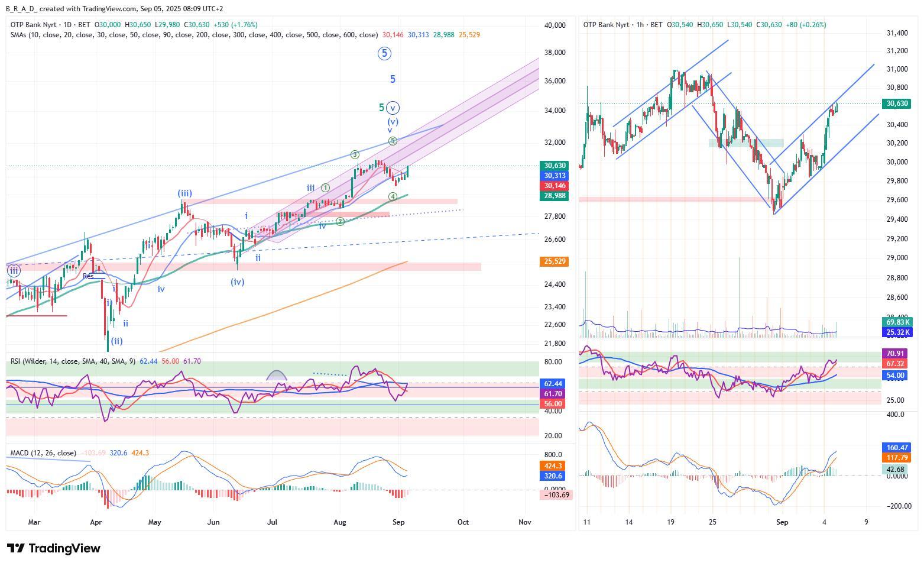
Task: Click the 'Nov' label on the time axis
Action: coord(524,522)
